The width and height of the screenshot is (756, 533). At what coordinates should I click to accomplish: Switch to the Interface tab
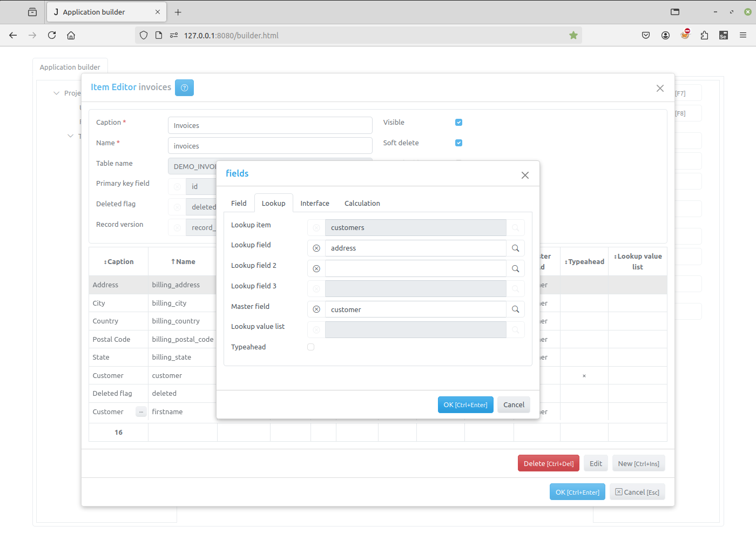click(314, 204)
